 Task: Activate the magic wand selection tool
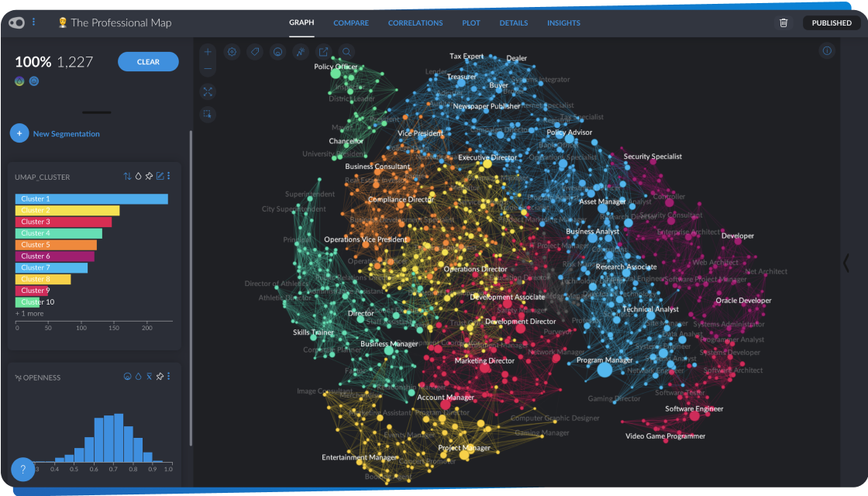click(x=300, y=51)
